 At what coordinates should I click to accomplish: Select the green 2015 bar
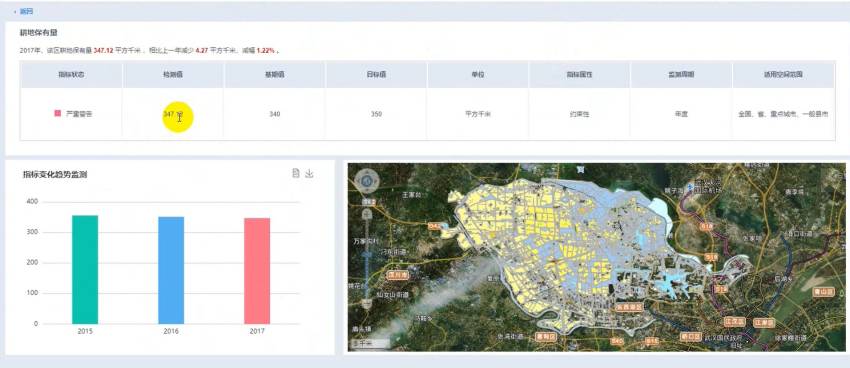[x=85, y=269]
